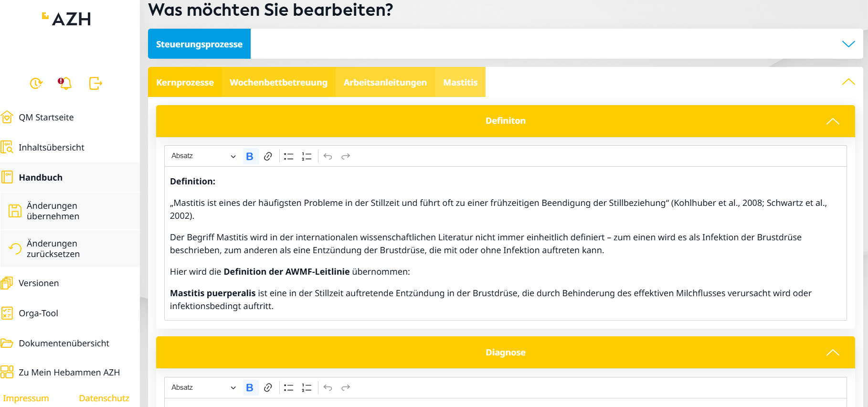Switch to the Arbeitsanleitungen tab
Viewport: 868px width, 407px height.
point(385,82)
